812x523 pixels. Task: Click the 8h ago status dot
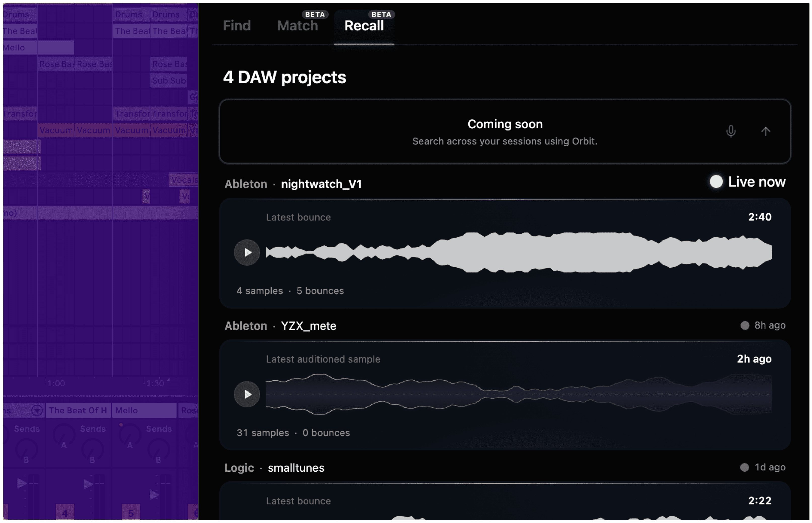tap(745, 326)
